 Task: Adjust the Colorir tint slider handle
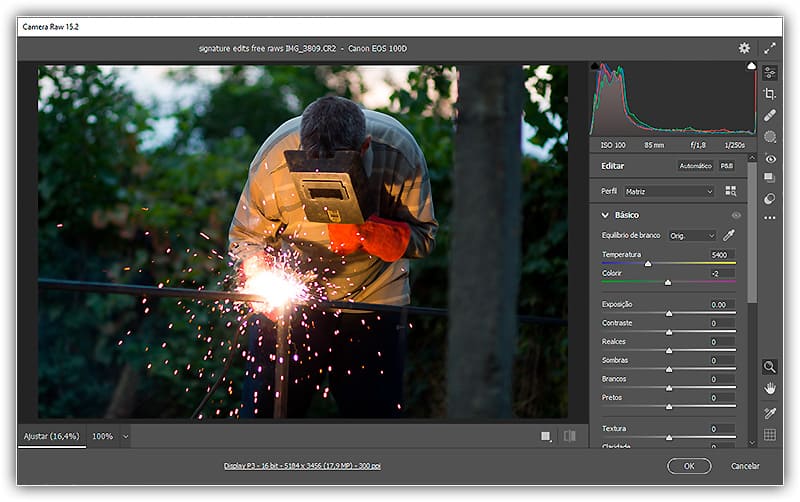668,283
